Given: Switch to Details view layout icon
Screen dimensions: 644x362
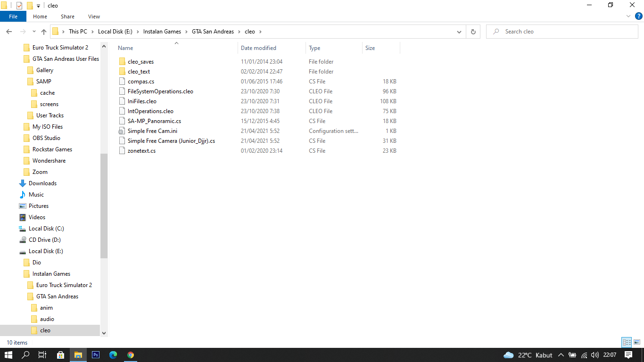Looking at the screenshot, I should tap(627, 343).
